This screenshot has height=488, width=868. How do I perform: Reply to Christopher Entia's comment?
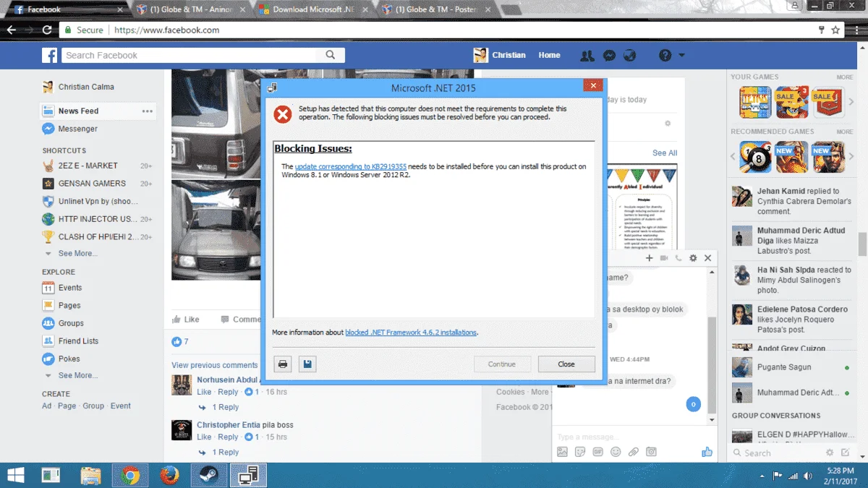[228, 437]
